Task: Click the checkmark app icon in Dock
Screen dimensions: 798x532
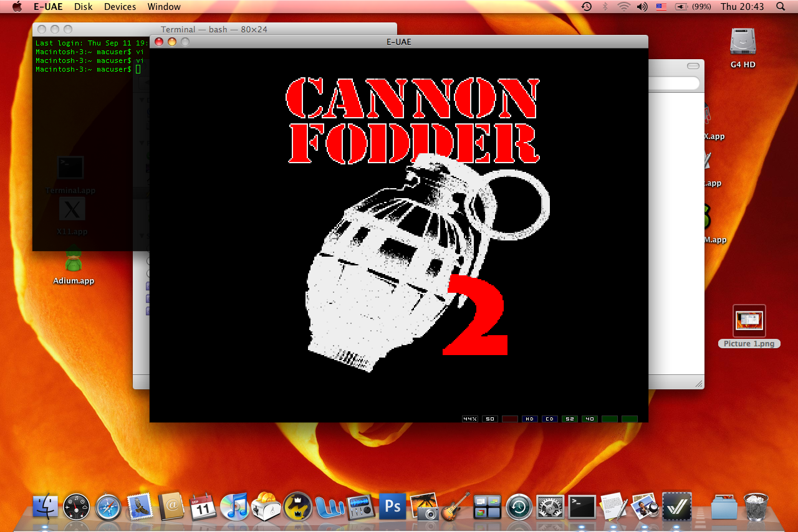Action: 676,507
